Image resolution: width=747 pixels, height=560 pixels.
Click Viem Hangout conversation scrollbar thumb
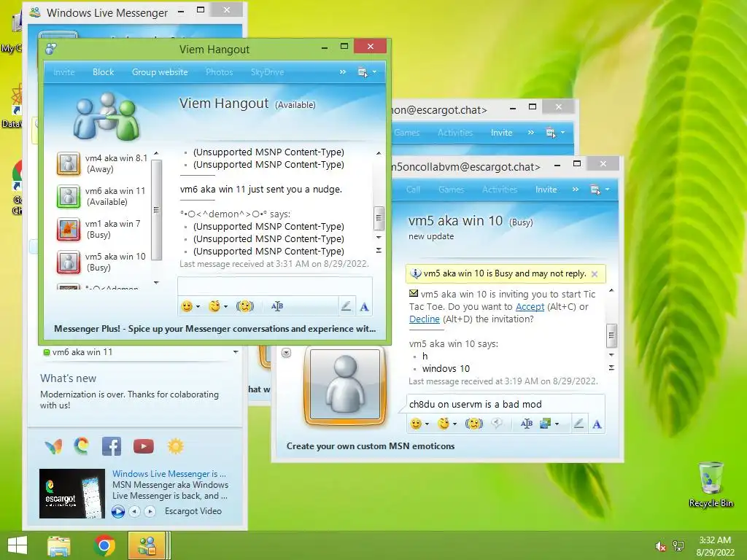click(x=379, y=218)
